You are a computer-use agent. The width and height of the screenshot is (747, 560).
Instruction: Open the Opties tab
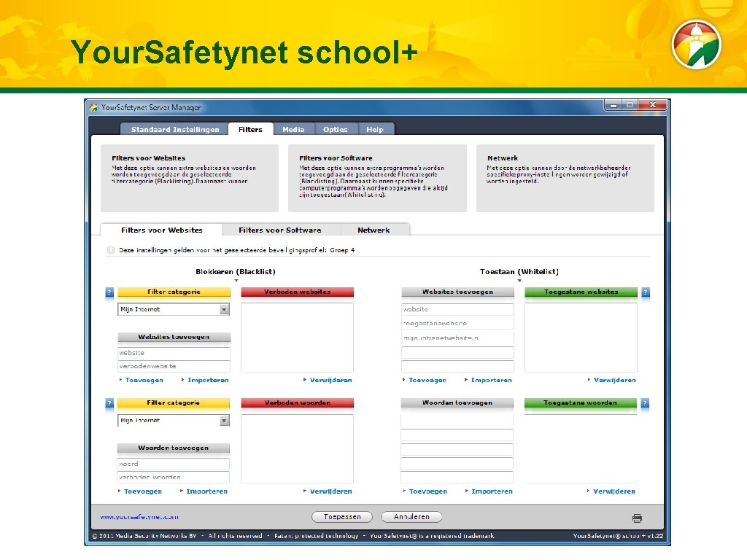pos(336,129)
